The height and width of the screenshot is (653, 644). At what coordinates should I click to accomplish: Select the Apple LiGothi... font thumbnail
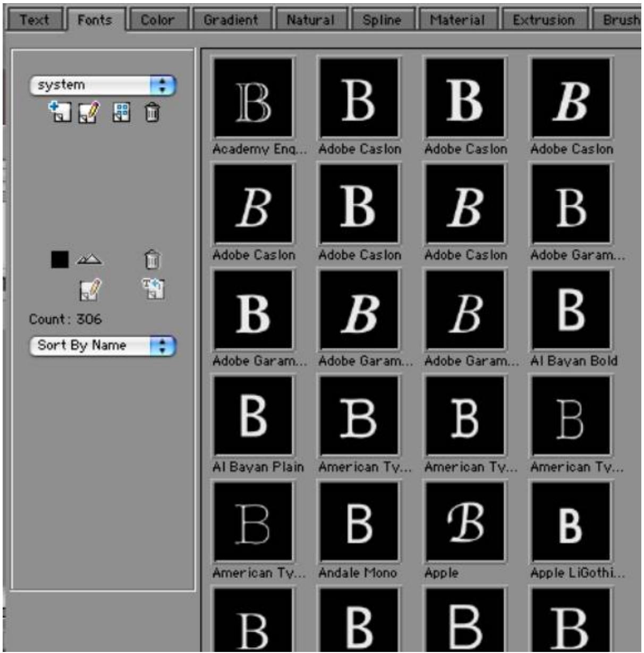(571, 522)
